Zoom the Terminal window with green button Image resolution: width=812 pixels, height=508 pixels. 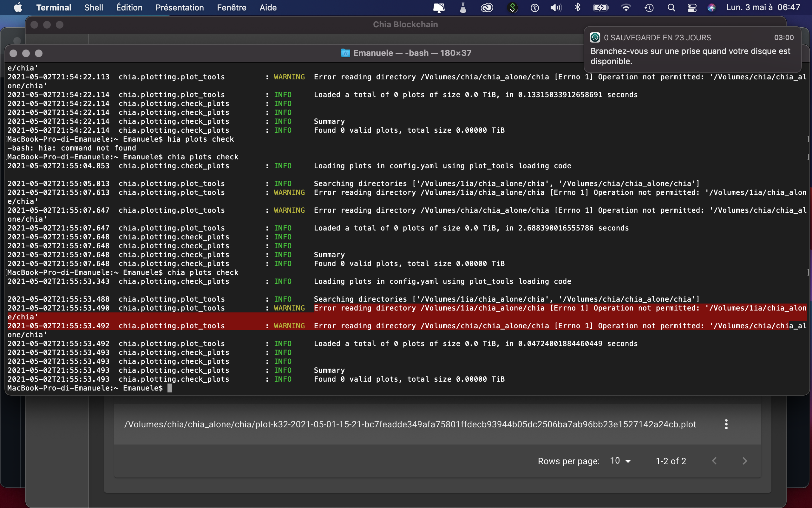pyautogui.click(x=39, y=53)
